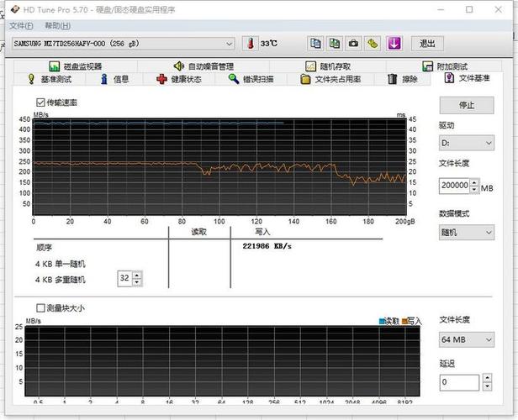Image resolution: width=518 pixels, height=420 pixels.
Task: Open the 64 MB file length dropdown
Action: [467, 339]
